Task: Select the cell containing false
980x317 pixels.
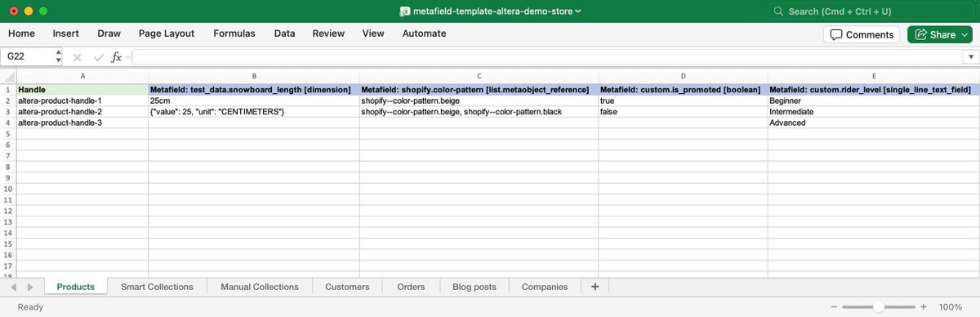Action: (683, 111)
